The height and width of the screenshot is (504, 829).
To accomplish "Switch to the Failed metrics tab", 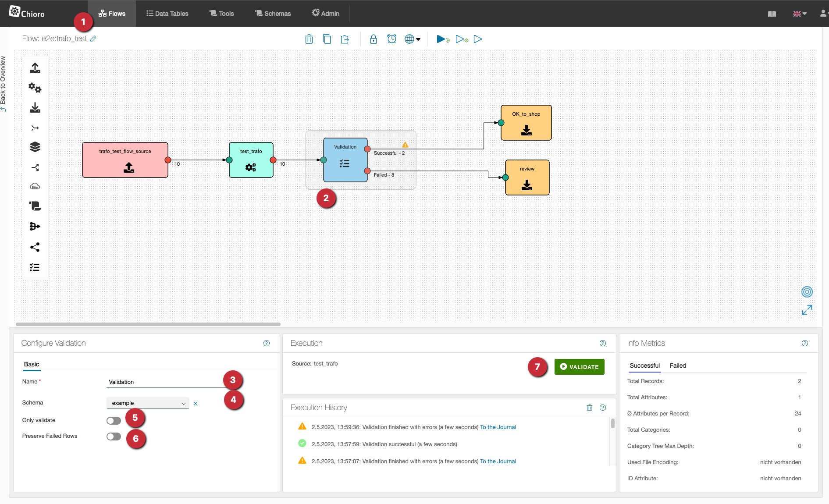I will point(678,366).
